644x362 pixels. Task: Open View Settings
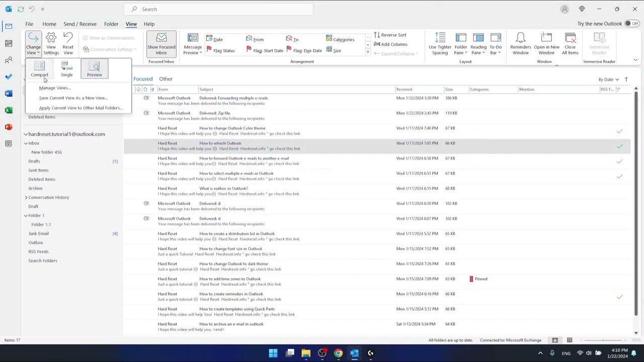pos(51,44)
